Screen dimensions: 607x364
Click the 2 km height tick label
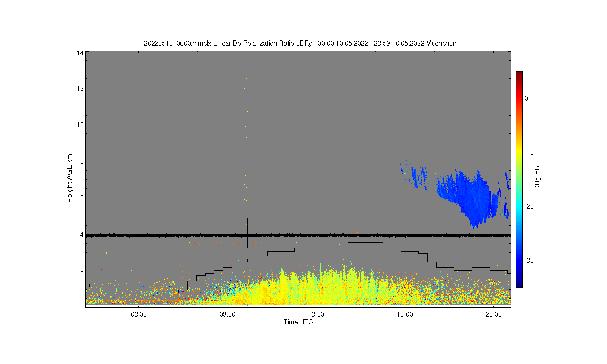pos(82,271)
